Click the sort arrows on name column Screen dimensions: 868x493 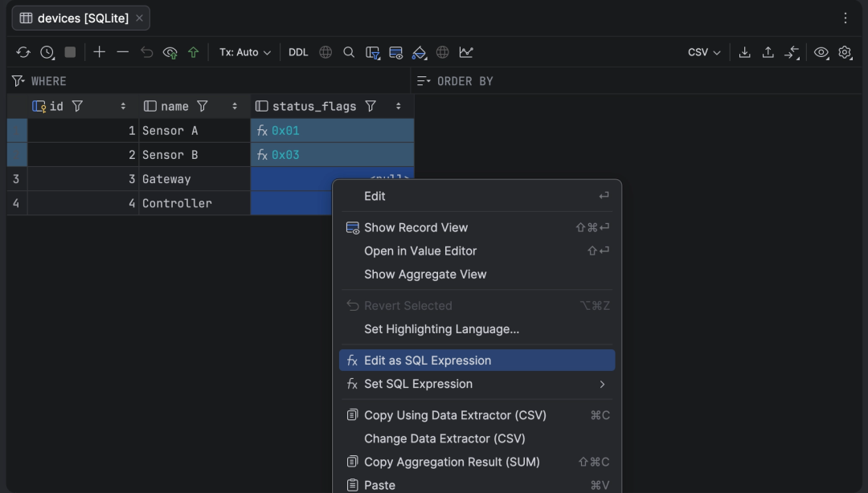(x=235, y=106)
